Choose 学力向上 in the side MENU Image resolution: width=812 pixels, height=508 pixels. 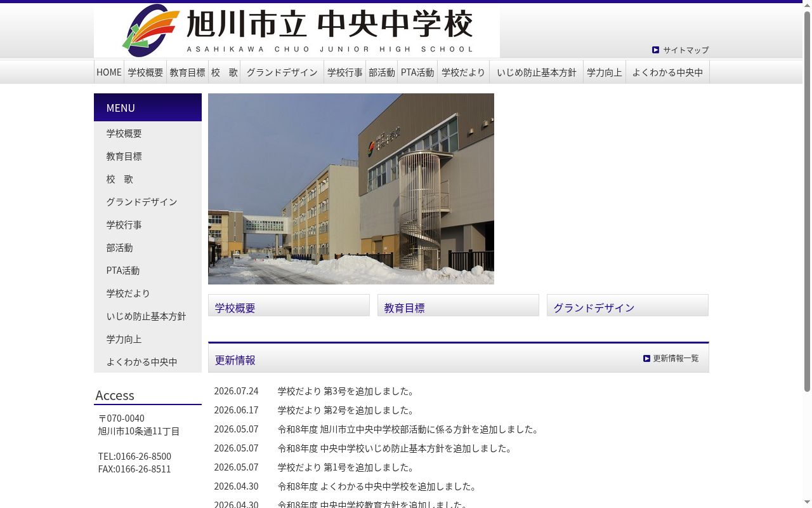148,339
